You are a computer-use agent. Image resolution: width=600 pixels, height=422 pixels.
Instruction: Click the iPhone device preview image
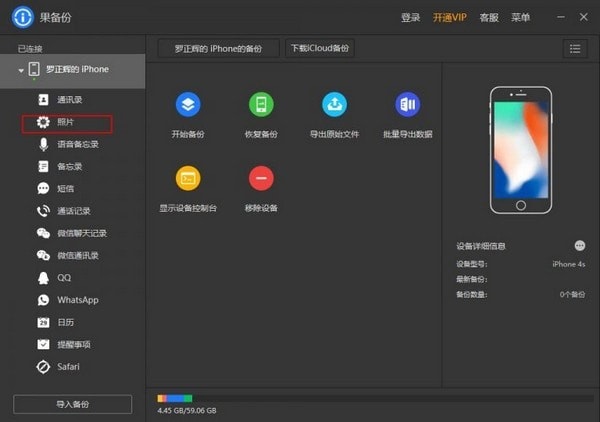pyautogui.click(x=519, y=149)
